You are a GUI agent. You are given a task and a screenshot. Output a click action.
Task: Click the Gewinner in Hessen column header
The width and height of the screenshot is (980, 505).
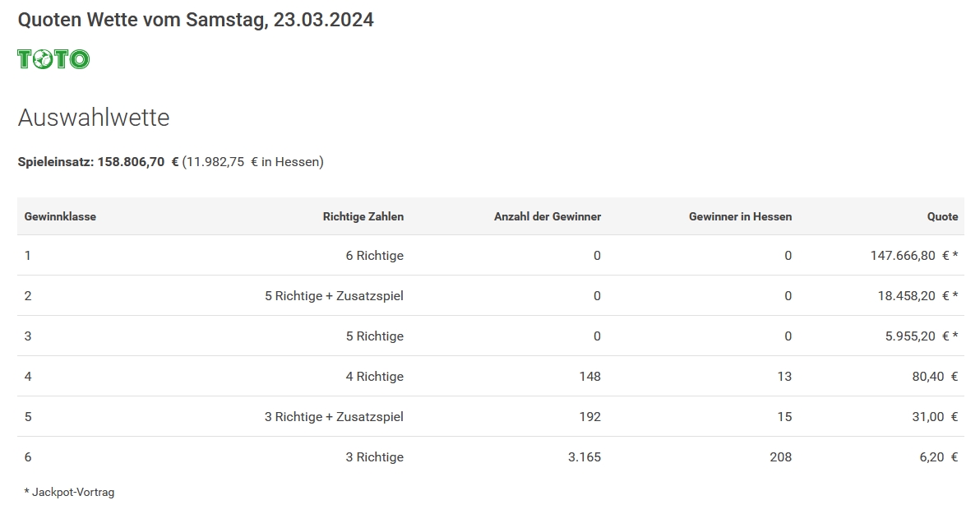pos(740,217)
